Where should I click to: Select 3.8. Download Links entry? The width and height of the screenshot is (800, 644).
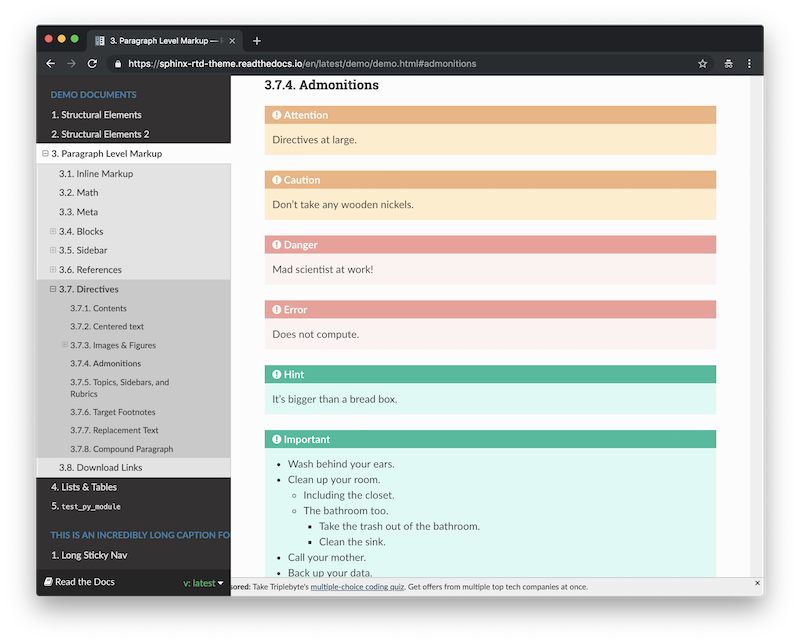100,468
